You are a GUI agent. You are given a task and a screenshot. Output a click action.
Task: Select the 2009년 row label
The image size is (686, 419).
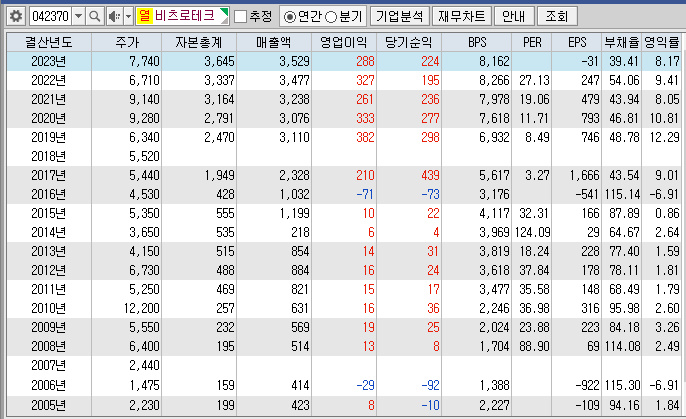(49, 328)
